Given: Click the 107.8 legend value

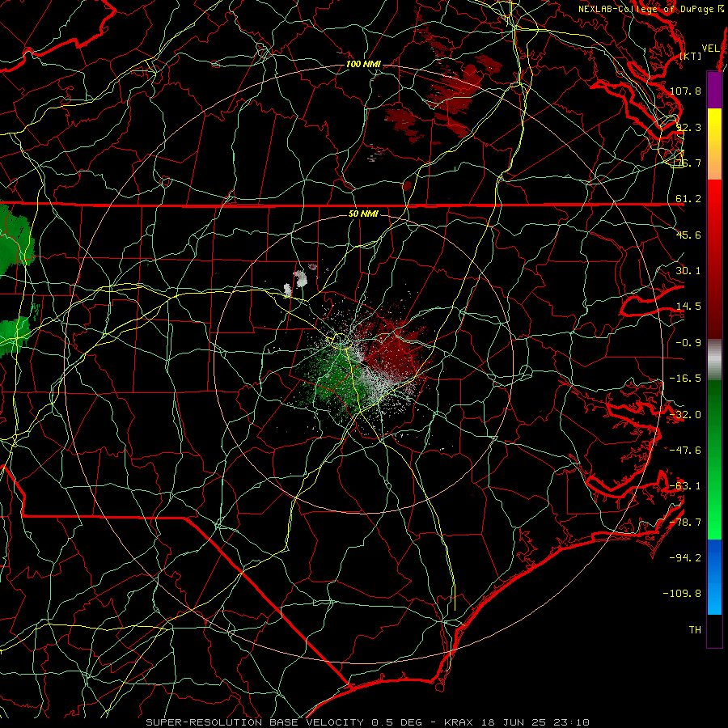Looking at the screenshot, I should 685,91.
